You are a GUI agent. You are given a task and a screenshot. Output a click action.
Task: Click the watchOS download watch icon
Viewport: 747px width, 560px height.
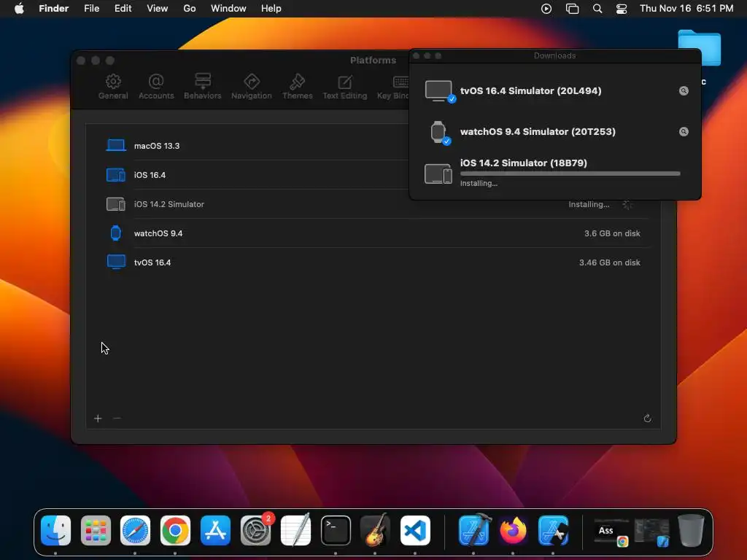[x=438, y=133]
